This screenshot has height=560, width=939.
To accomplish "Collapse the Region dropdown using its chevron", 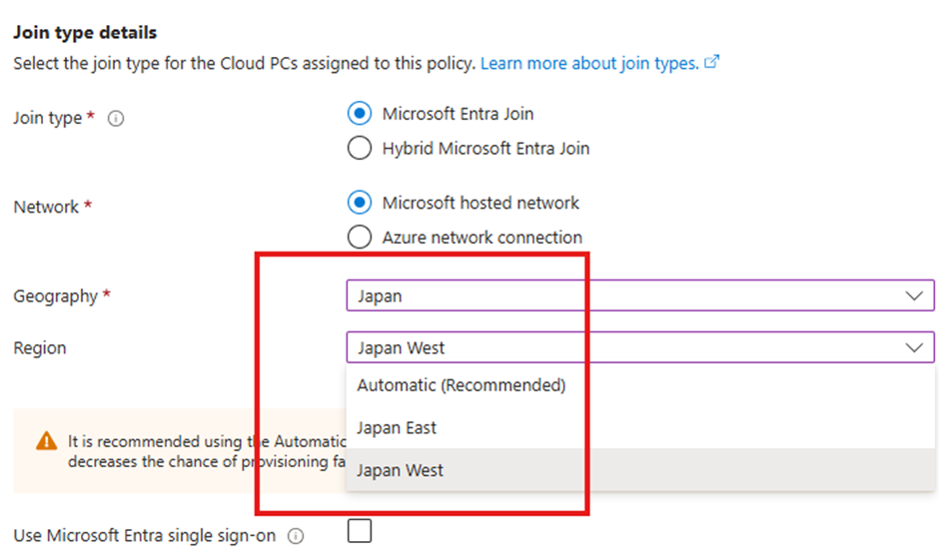I will click(x=913, y=348).
